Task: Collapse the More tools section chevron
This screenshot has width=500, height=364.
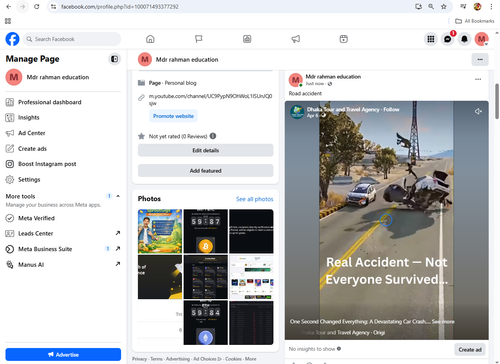Action: point(118,196)
